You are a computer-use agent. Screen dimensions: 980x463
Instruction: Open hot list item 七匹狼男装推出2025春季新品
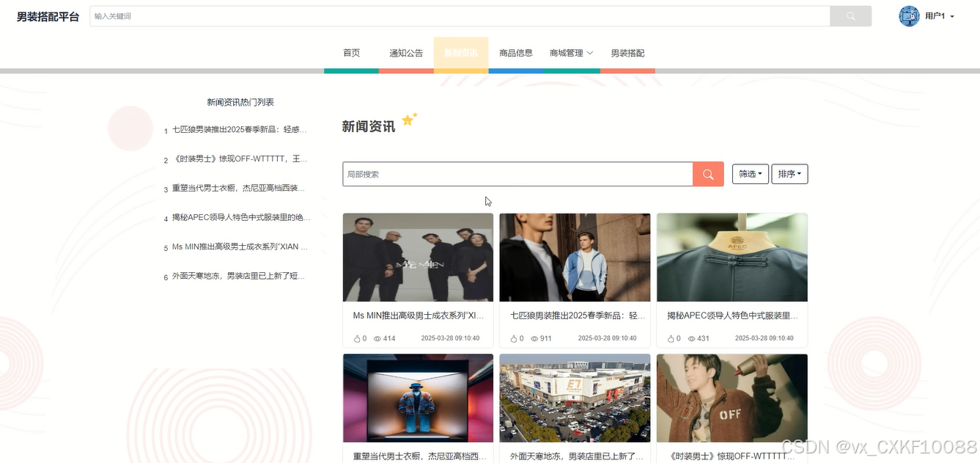(240, 130)
